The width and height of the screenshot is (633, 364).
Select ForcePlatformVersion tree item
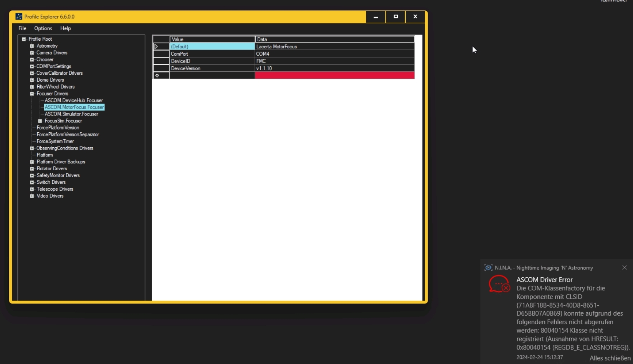pyautogui.click(x=58, y=128)
